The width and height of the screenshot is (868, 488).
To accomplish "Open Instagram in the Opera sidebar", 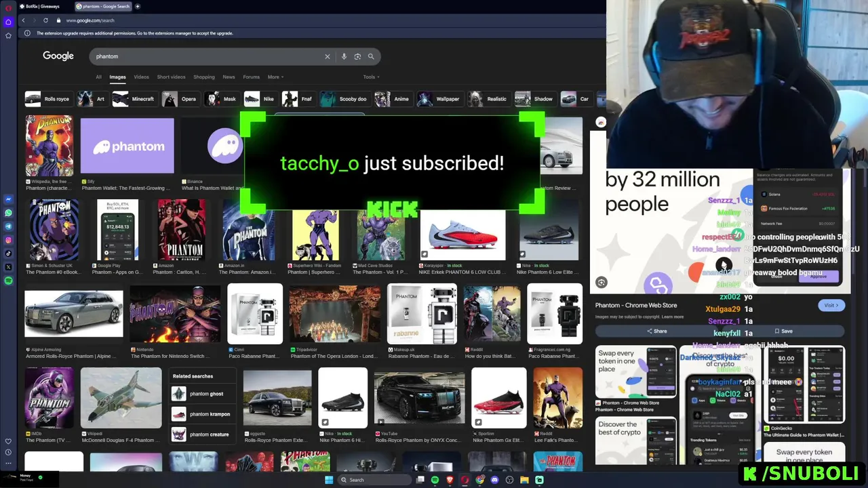I will 8,240.
